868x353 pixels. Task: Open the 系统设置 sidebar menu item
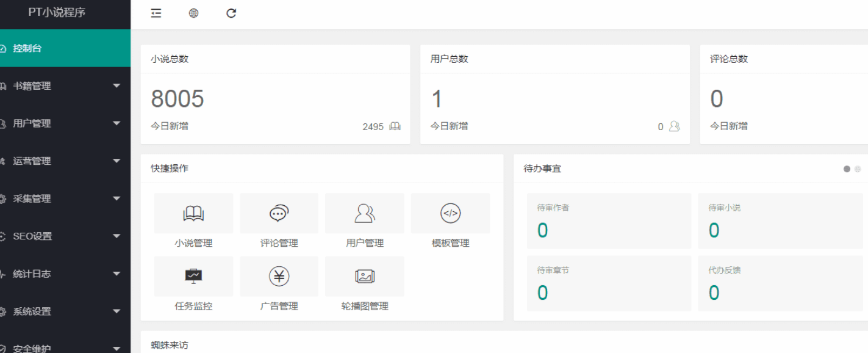click(x=32, y=311)
